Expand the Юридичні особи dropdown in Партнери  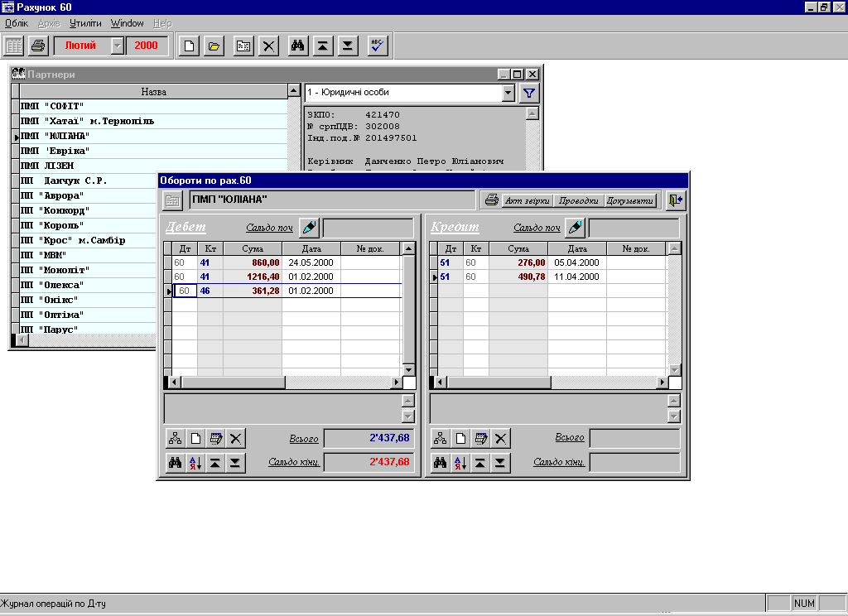[x=508, y=93]
